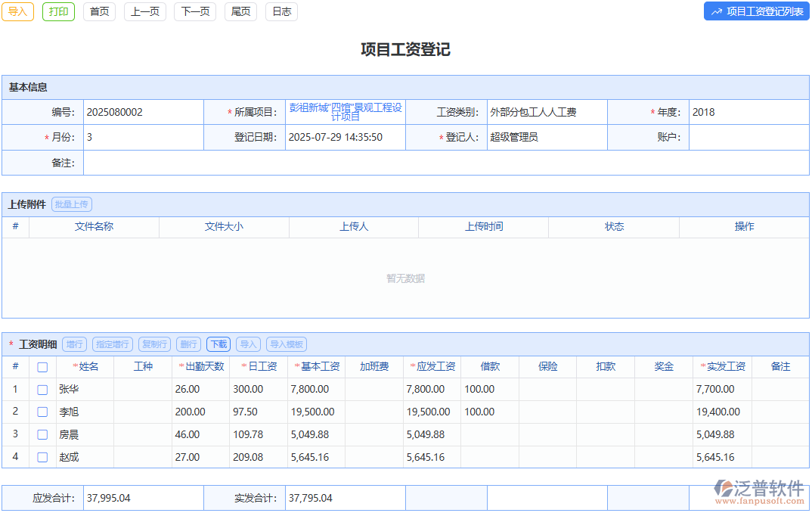Click 删行 to delete selected rows

point(188,344)
